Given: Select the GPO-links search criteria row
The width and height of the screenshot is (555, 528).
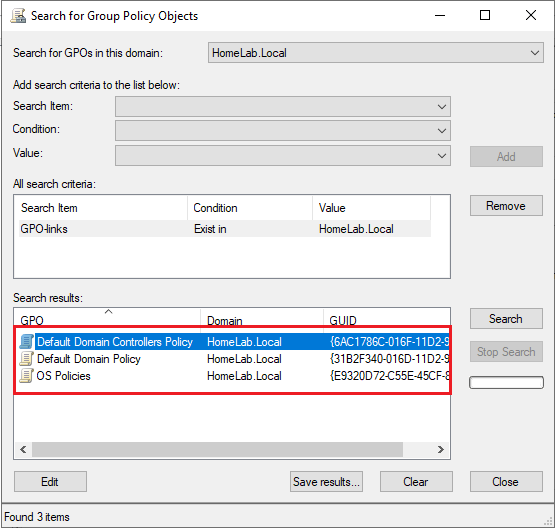Looking at the screenshot, I should click(225, 229).
